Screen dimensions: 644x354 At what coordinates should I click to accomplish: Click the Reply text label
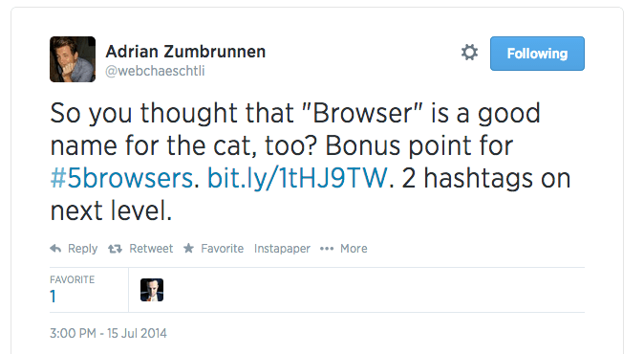(x=82, y=249)
